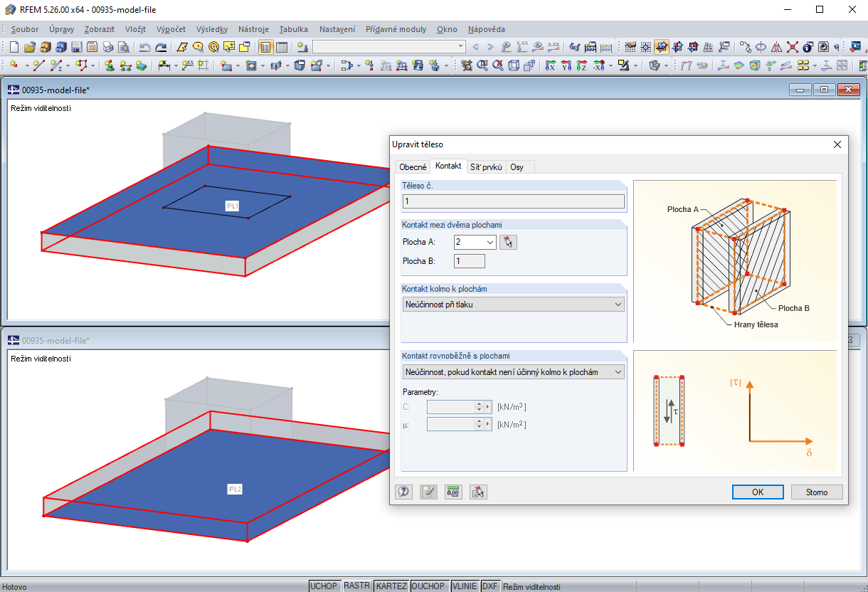This screenshot has width=868, height=592.
Task: Click the Těleso č. input field
Action: (514, 201)
